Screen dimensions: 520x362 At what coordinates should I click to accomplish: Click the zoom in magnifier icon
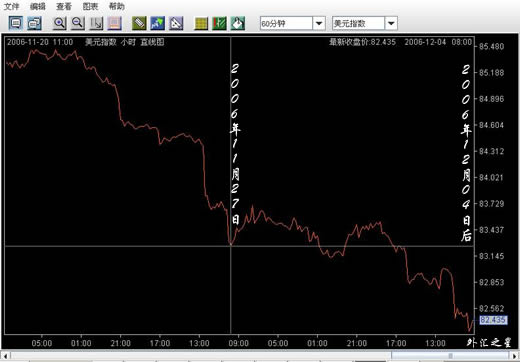coord(60,23)
